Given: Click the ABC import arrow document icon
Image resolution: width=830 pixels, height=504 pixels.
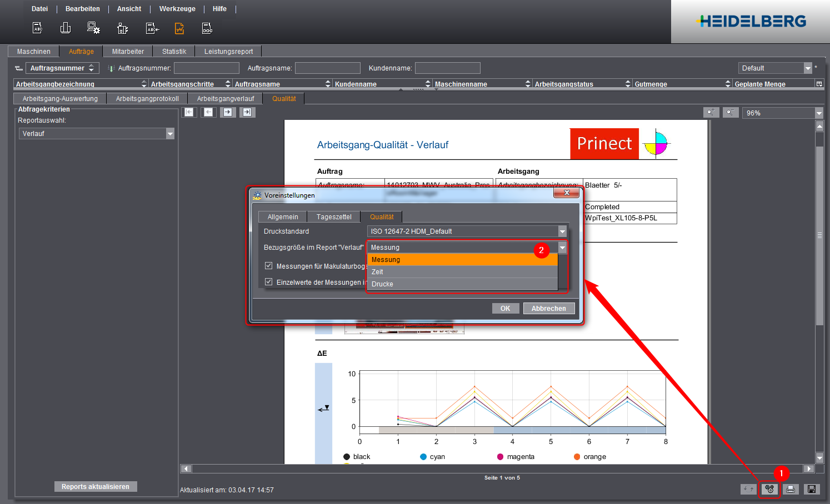Looking at the screenshot, I should click(x=152, y=28).
